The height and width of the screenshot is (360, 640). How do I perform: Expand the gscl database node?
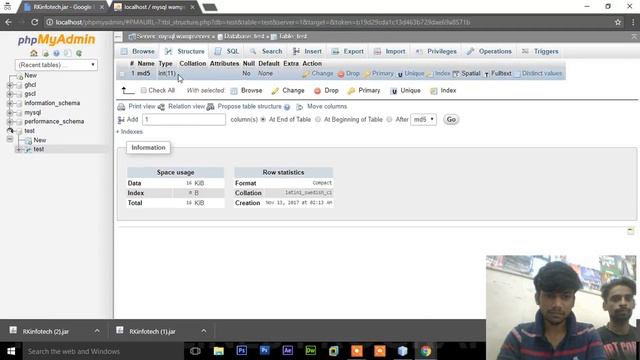[x=10, y=94]
